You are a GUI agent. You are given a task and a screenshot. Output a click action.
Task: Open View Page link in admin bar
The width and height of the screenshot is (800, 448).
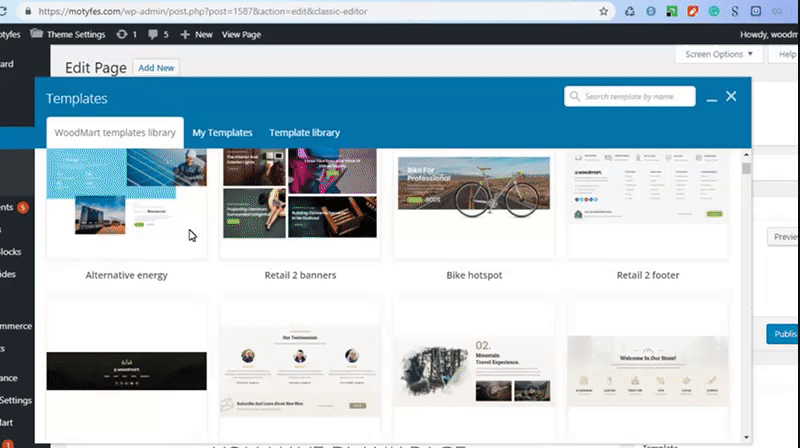coord(241,34)
